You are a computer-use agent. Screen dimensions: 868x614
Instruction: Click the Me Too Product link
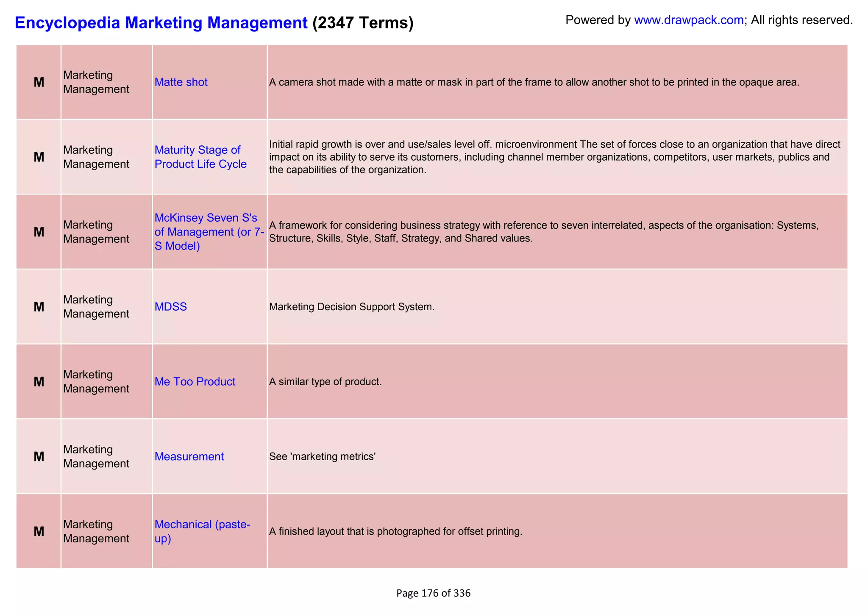(195, 382)
